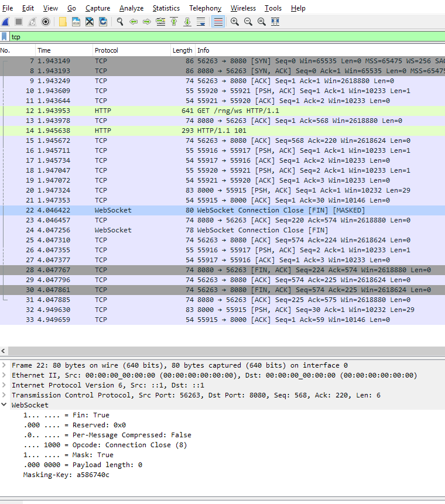Jump to the last packet
445x504 pixels.
click(x=187, y=22)
